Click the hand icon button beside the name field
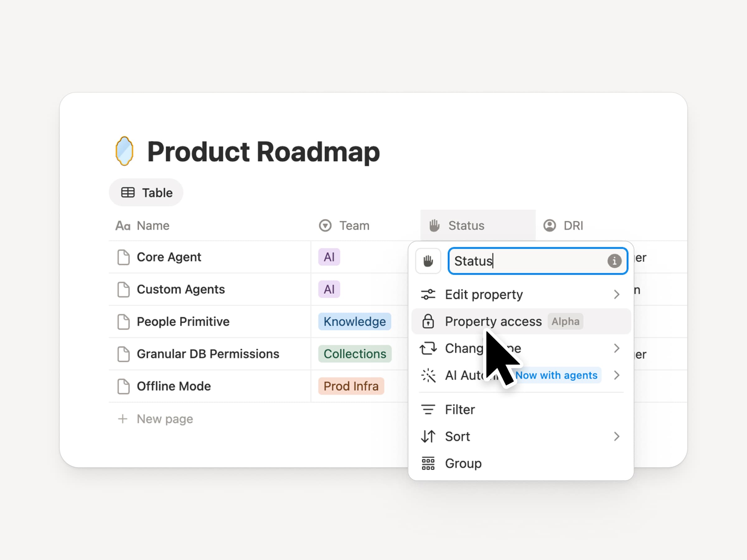747x560 pixels. pyautogui.click(x=428, y=261)
